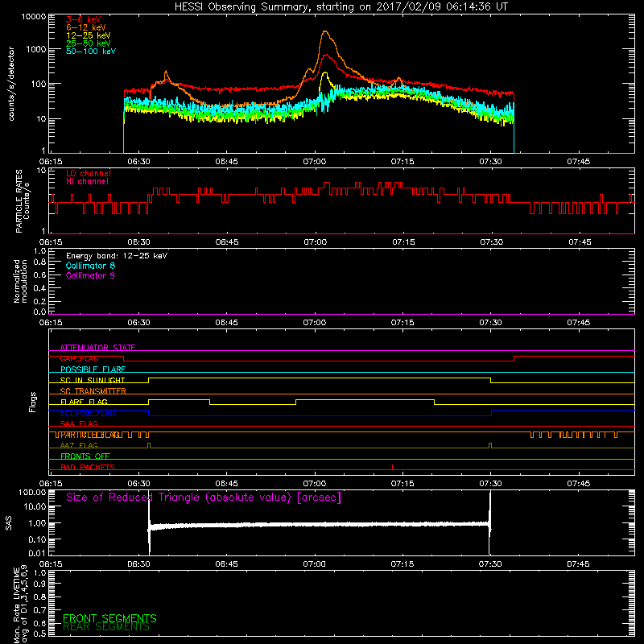Click the Normalized modulation y-axis label
Screen dimensions: 644x644
tap(19, 281)
